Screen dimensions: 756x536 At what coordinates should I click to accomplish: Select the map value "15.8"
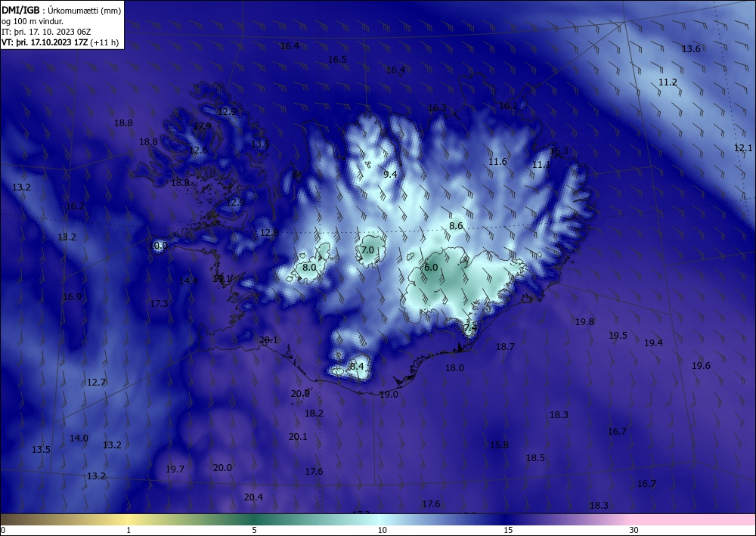499,445
